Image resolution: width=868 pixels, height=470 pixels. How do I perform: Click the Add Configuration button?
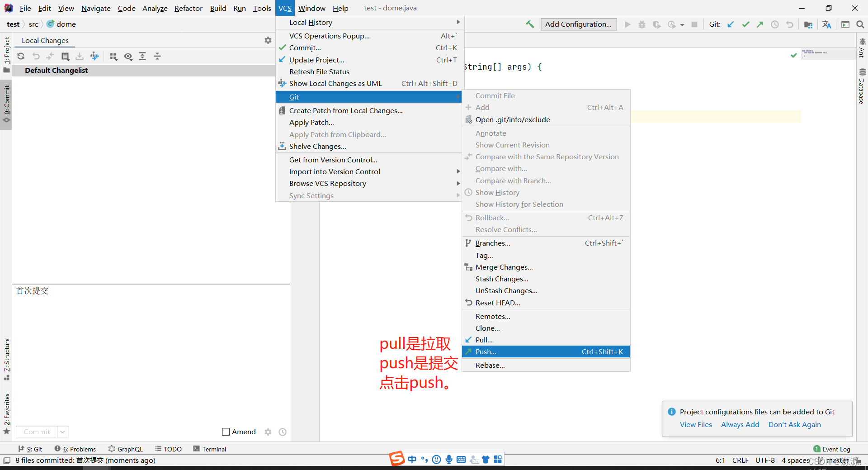tap(578, 24)
